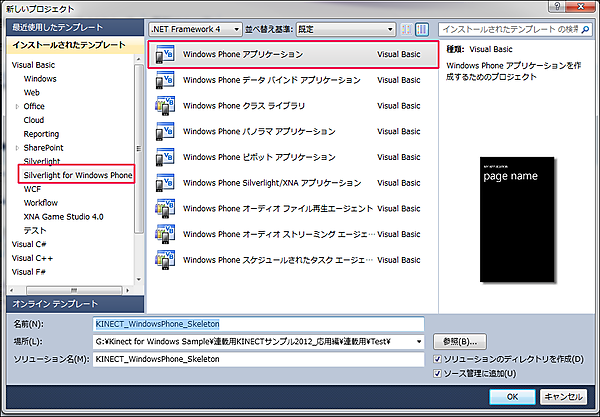Click the Windows Phone データ バインド template icon

click(165, 80)
